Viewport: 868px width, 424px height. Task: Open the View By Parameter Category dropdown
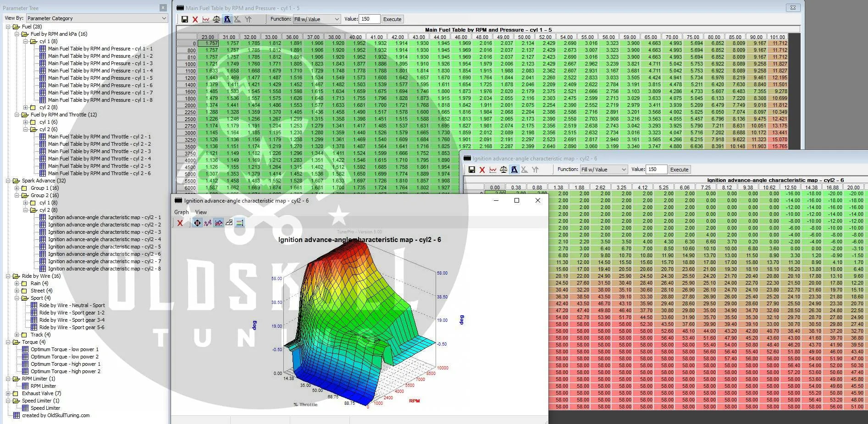coord(96,18)
